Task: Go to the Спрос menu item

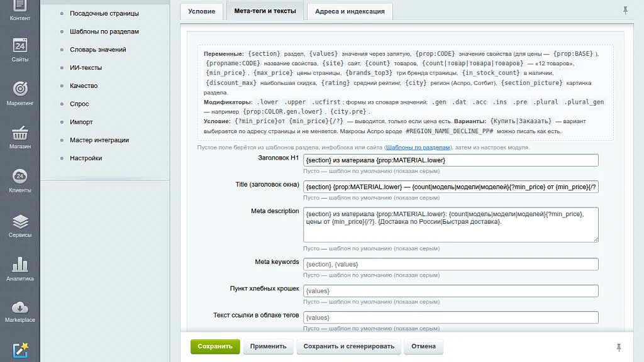Action: (79, 104)
